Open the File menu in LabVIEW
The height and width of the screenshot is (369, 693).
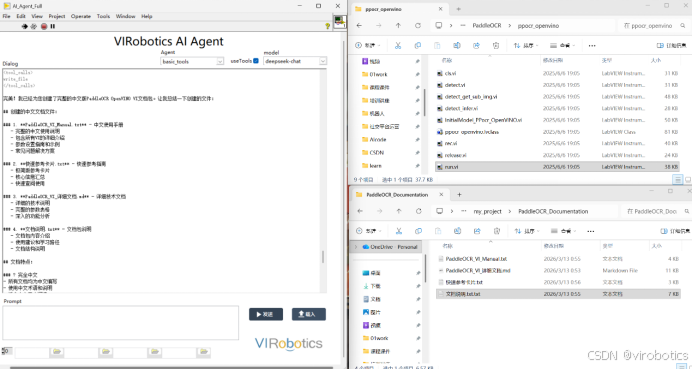pyautogui.click(x=7, y=16)
